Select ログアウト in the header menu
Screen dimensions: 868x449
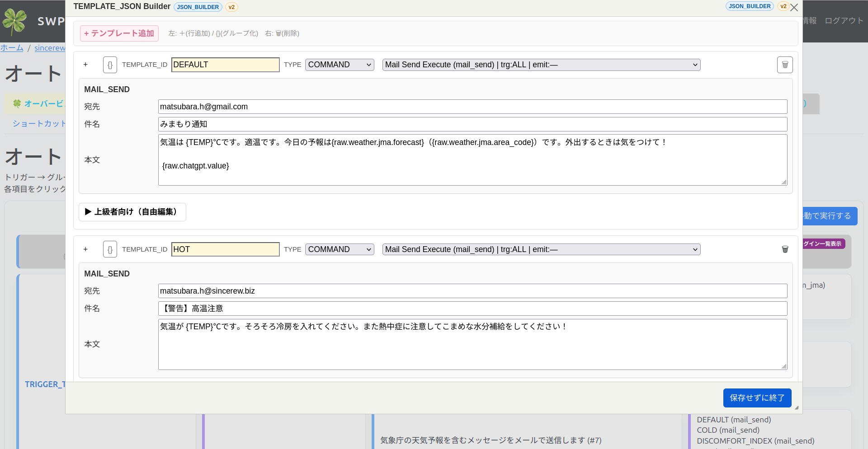843,20
